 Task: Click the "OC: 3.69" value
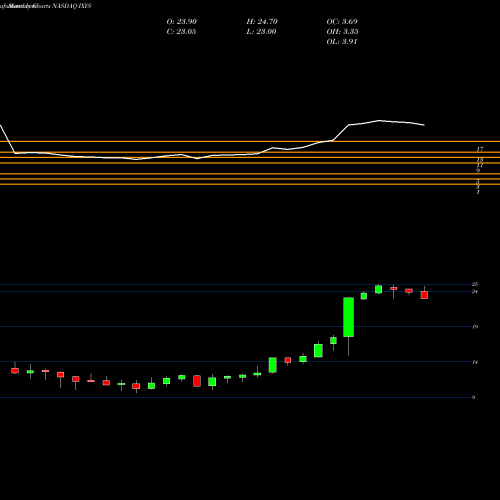(342, 22)
